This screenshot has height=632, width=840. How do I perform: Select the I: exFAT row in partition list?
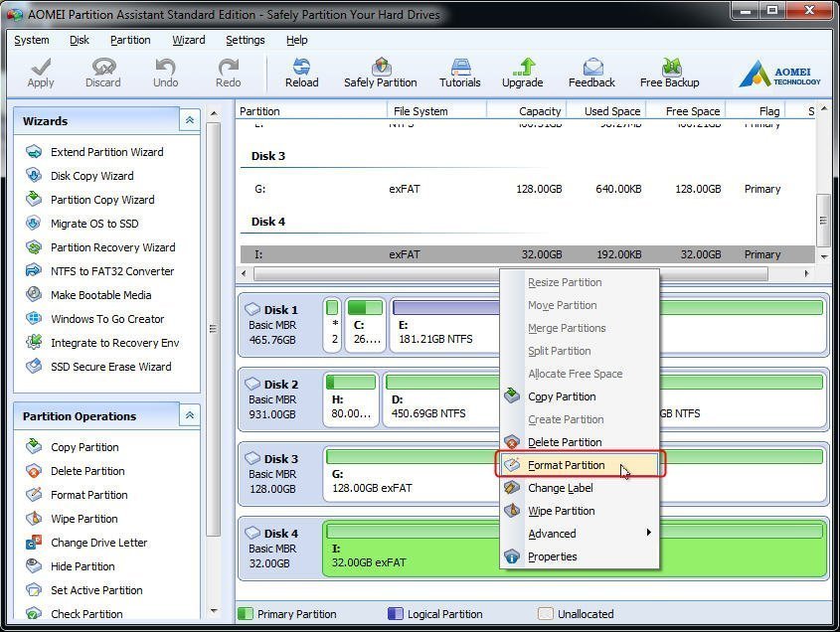pos(528,253)
